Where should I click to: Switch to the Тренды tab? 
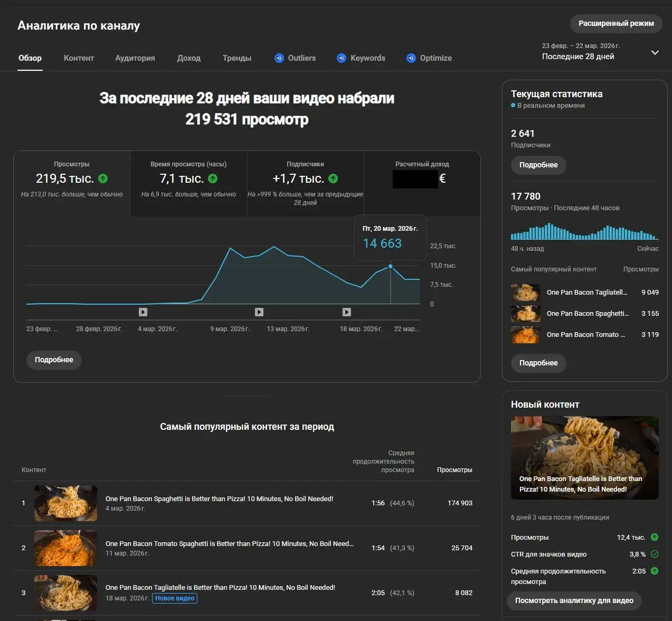pyautogui.click(x=237, y=58)
